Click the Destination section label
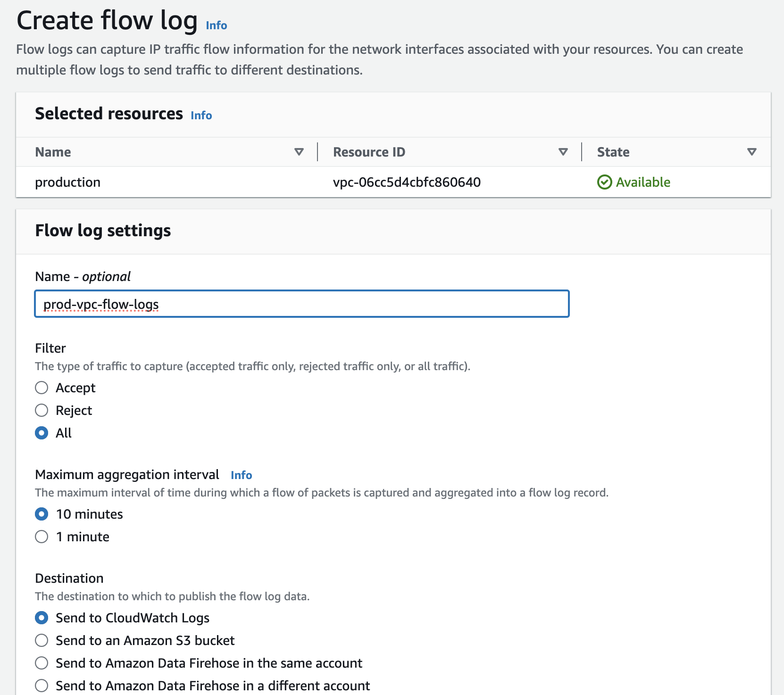This screenshot has width=784, height=695. tap(69, 578)
